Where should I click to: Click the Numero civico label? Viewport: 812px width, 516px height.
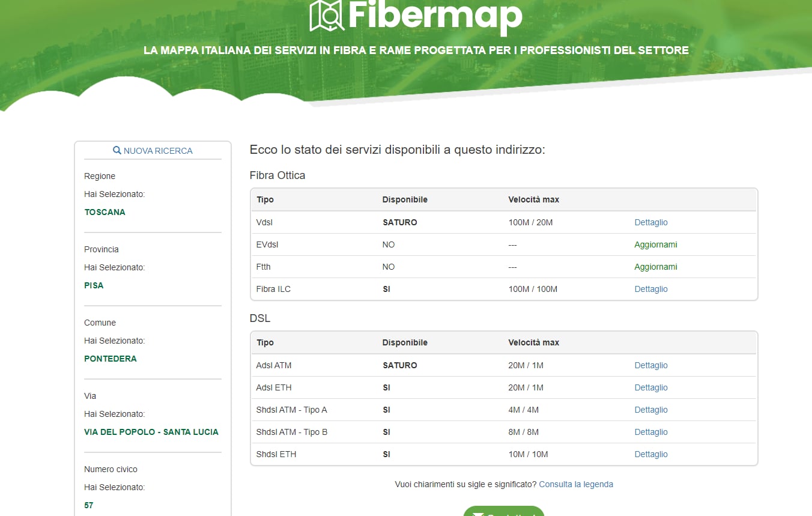111,469
